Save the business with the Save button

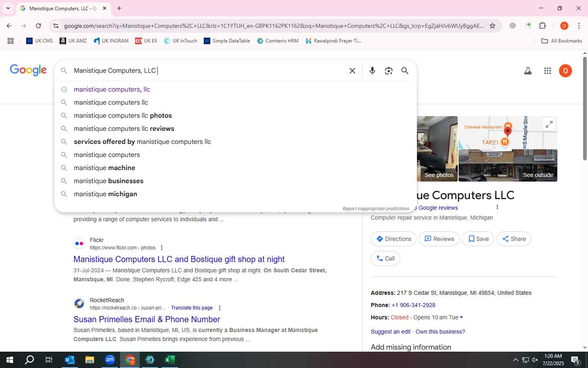tap(478, 239)
